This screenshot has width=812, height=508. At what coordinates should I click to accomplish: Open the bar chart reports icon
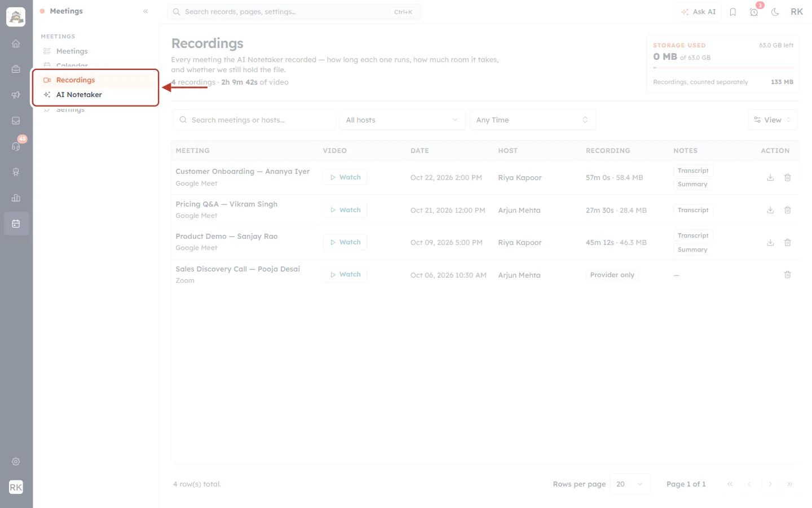coord(16,198)
